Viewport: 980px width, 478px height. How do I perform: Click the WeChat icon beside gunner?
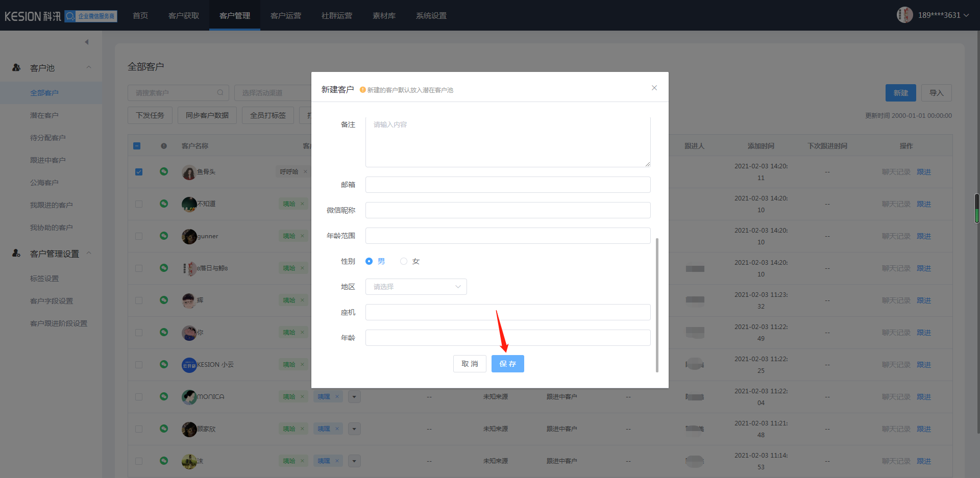[x=164, y=236]
